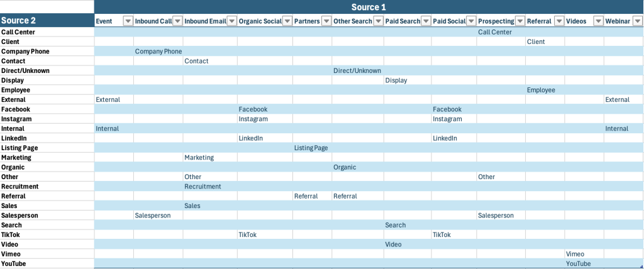
Task: Open the Videos column filter dropdown
Action: click(599, 21)
